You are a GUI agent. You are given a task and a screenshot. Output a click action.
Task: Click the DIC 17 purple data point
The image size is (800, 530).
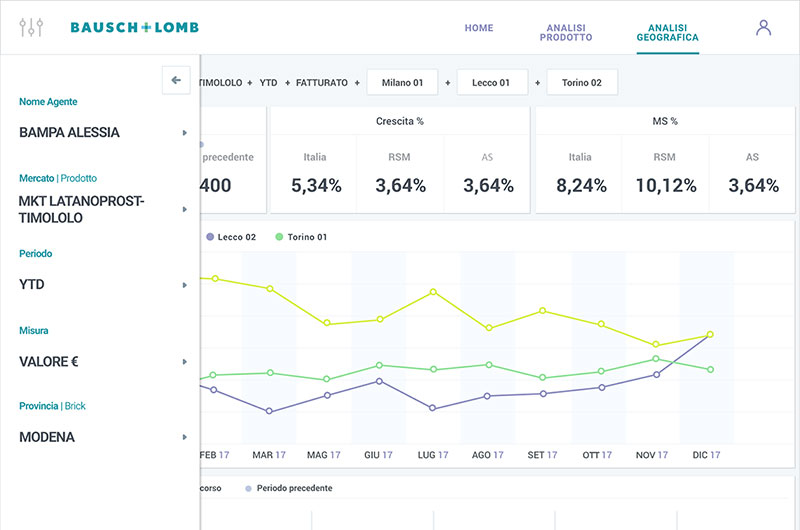pyautogui.click(x=710, y=335)
